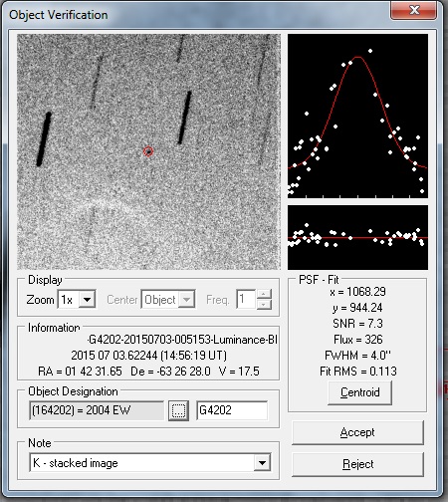Decrease the Freq. value with down arrow
The width and height of the screenshot is (448, 502).
(264, 304)
